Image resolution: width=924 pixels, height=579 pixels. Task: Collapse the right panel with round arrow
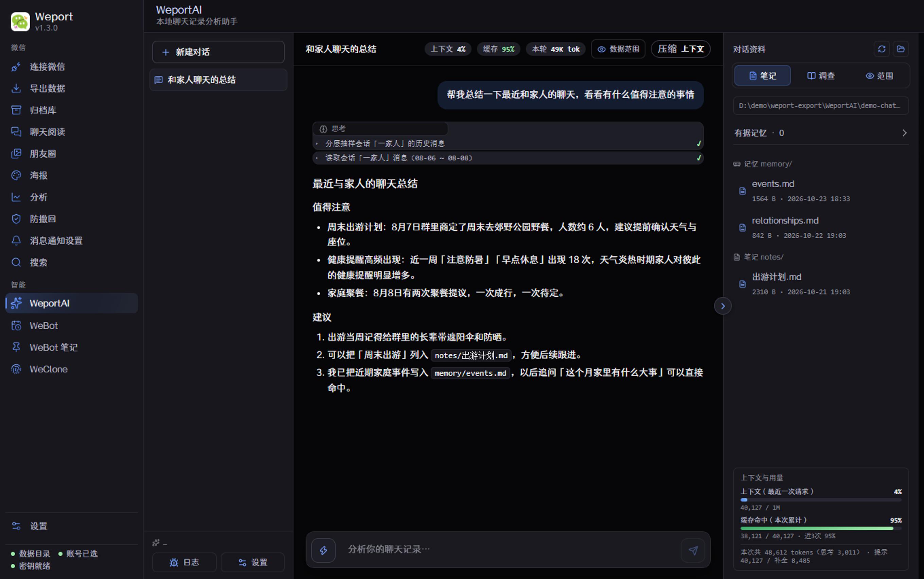point(723,306)
